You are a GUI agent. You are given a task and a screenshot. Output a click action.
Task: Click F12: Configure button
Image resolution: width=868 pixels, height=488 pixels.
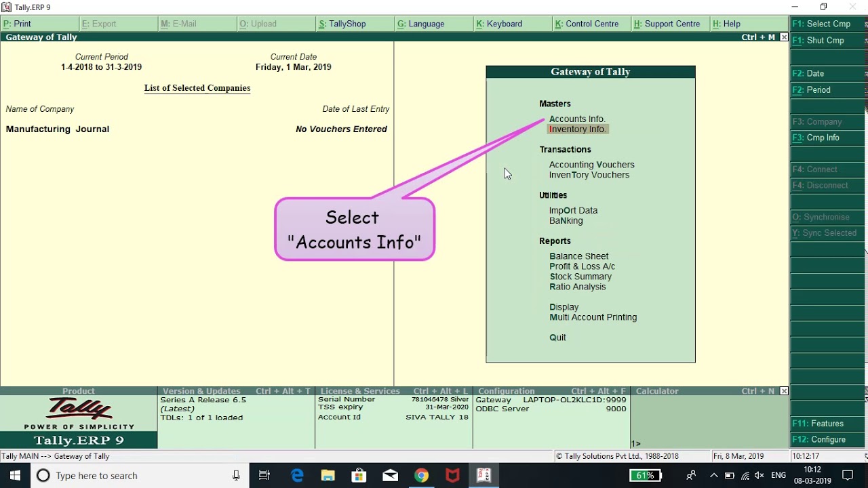click(828, 440)
